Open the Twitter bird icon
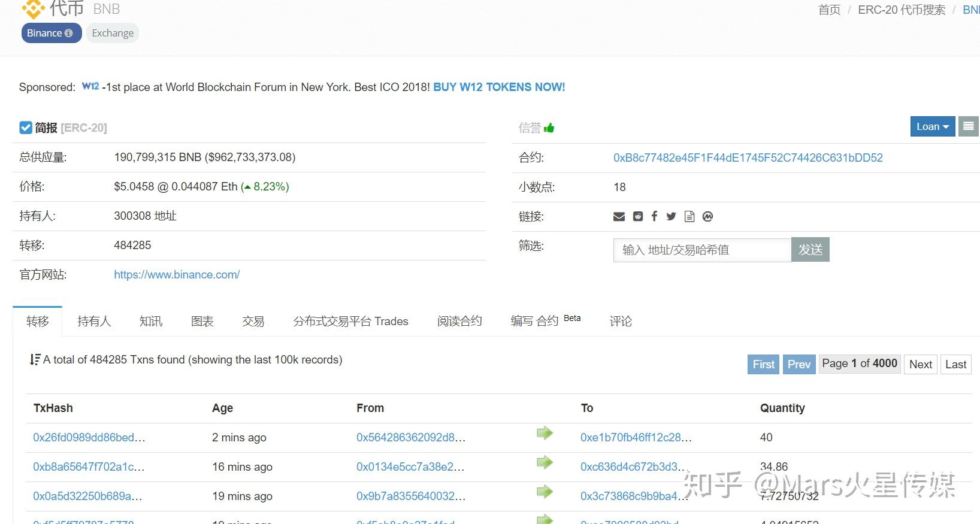This screenshot has width=980, height=524. (671, 217)
